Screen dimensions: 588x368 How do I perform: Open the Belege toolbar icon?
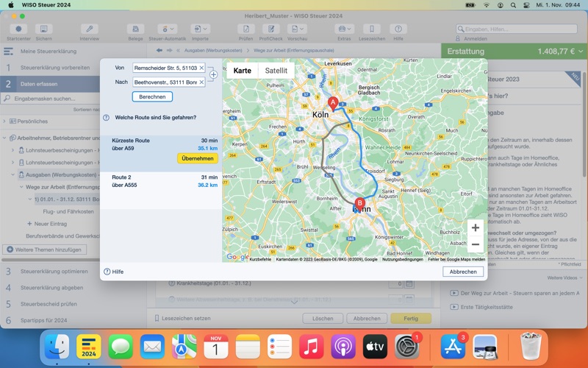(x=135, y=29)
